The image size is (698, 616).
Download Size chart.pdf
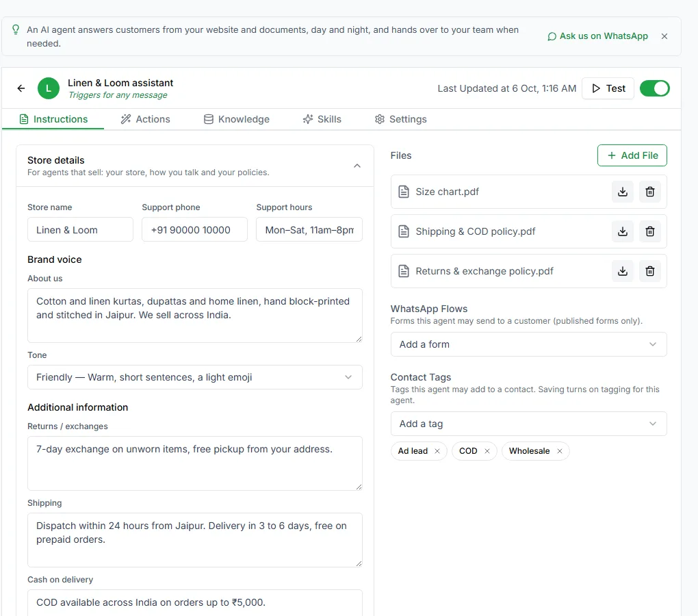coord(622,192)
